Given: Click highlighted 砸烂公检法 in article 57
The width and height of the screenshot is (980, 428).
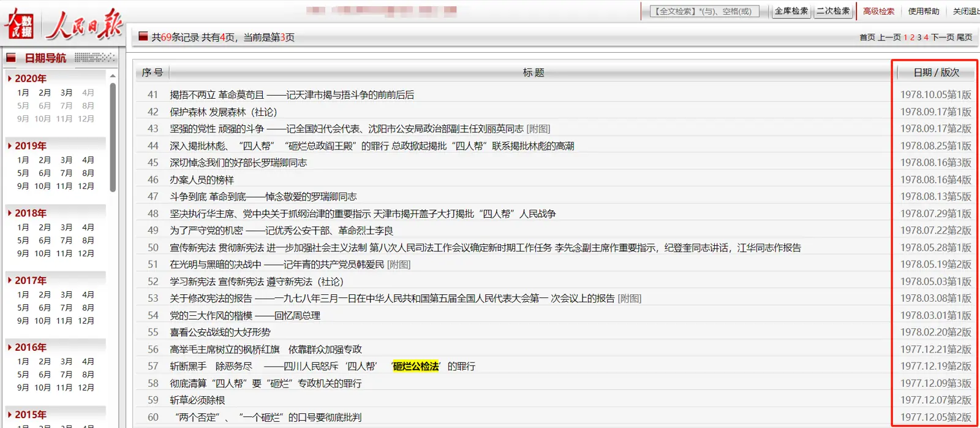Looking at the screenshot, I should (x=416, y=366).
